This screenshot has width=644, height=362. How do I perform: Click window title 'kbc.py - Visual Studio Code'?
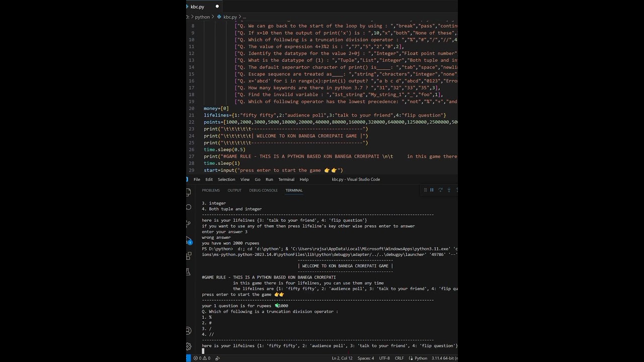(356, 179)
